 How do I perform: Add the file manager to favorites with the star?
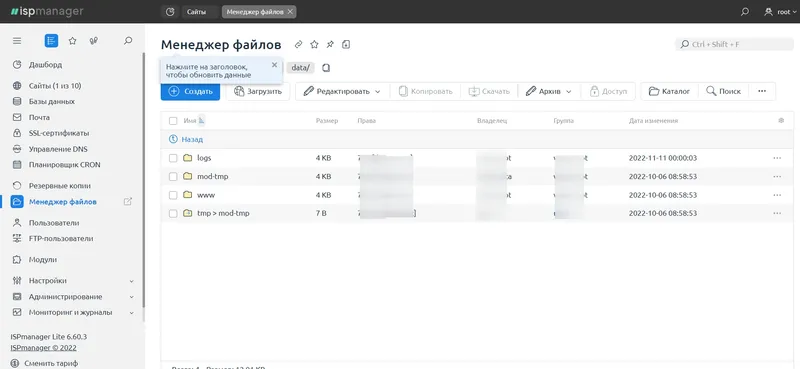(x=314, y=44)
